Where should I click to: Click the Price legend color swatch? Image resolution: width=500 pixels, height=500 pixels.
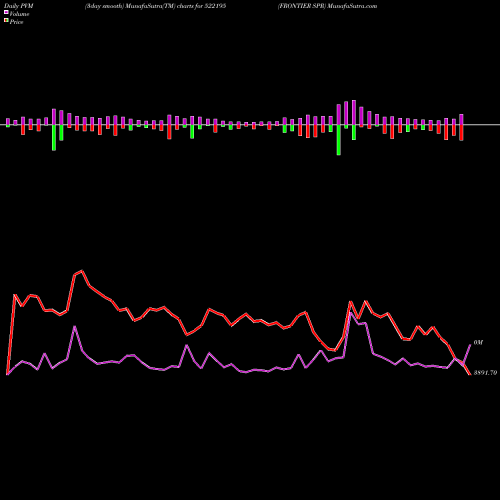tap(6, 21)
